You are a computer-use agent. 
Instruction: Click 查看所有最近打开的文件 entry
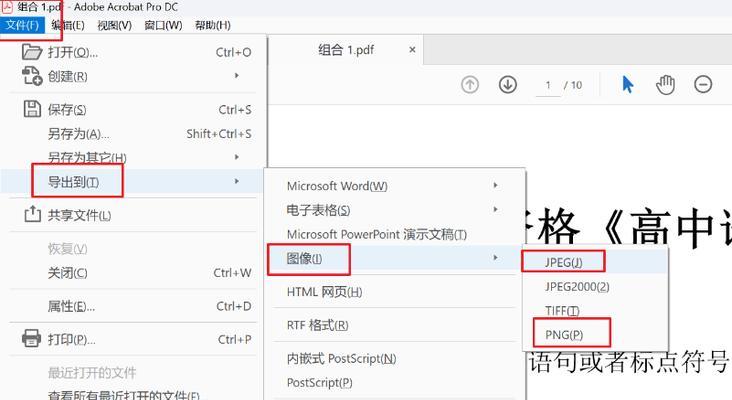[x=124, y=395]
